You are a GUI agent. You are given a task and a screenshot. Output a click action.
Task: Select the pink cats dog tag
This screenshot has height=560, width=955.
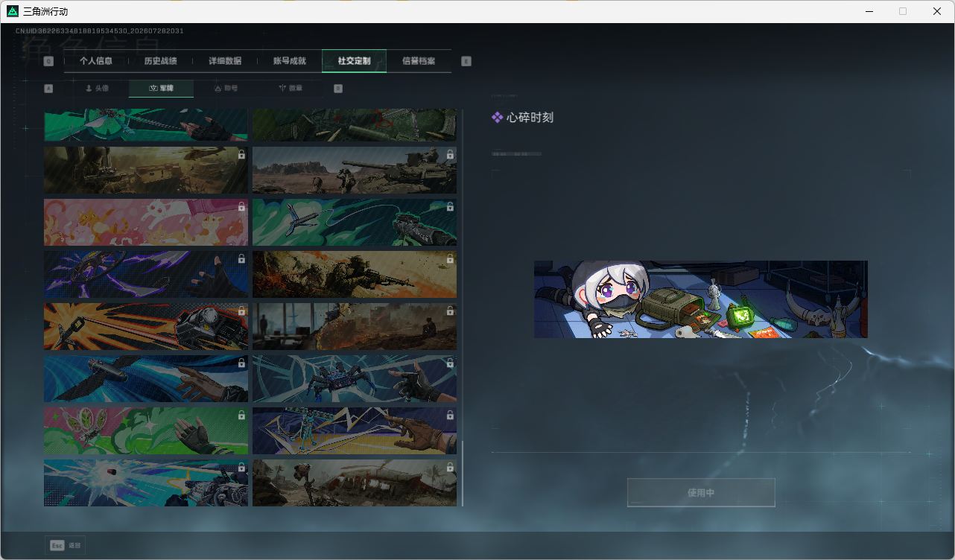[146, 222]
